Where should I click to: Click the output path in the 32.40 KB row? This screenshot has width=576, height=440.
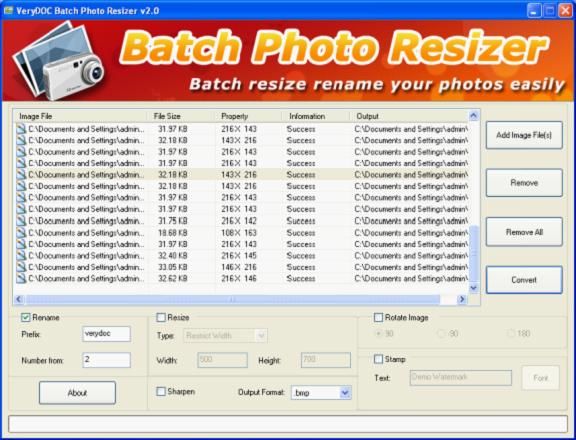click(x=411, y=255)
